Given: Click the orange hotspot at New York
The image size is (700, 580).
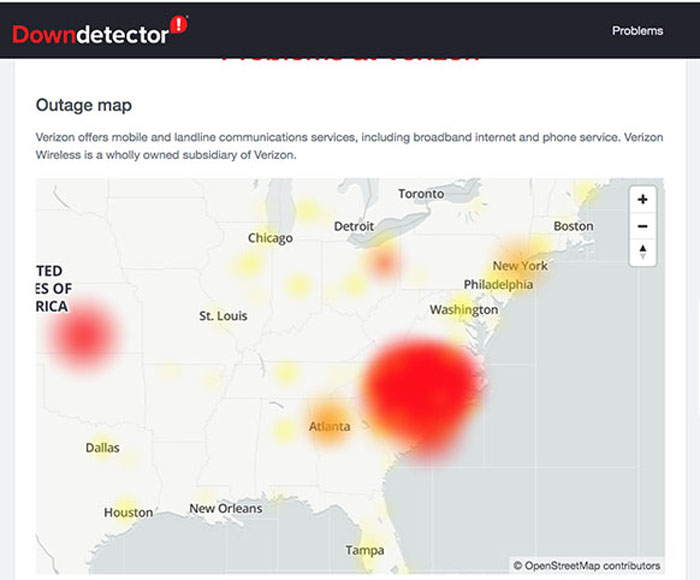Looking at the screenshot, I should pyautogui.click(x=519, y=262).
